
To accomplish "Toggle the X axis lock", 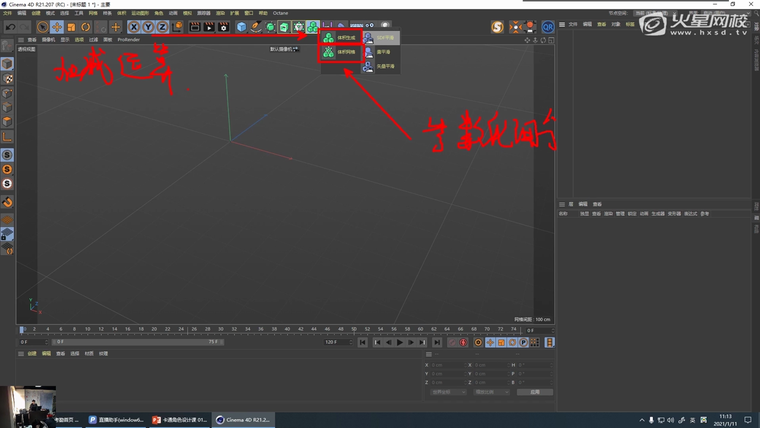I will [133, 27].
